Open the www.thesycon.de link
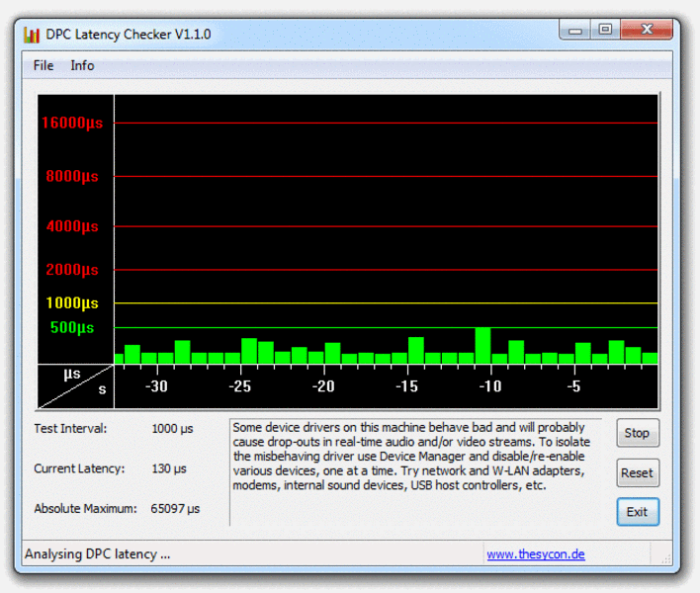This screenshot has height=593, width=700. [535, 554]
